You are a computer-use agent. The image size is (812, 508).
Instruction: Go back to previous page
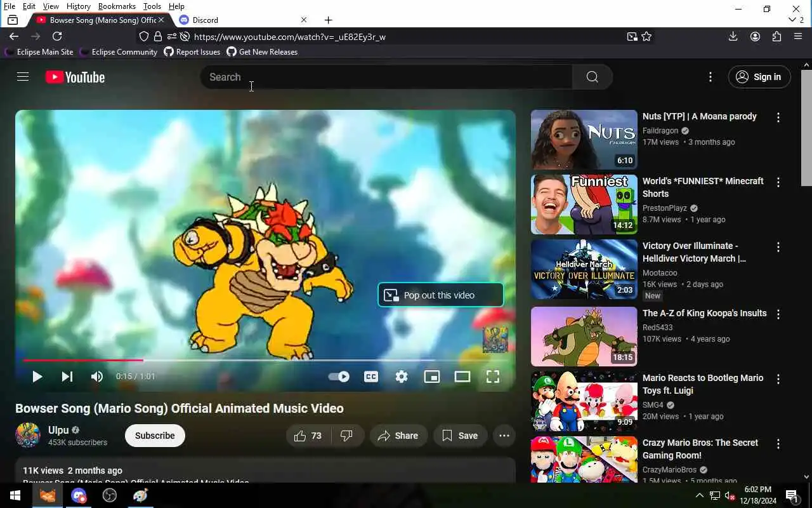click(x=14, y=37)
